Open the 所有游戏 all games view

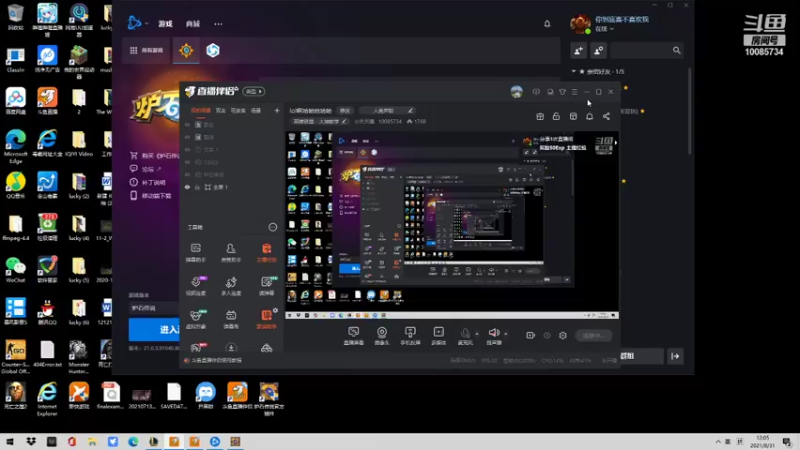pos(146,50)
